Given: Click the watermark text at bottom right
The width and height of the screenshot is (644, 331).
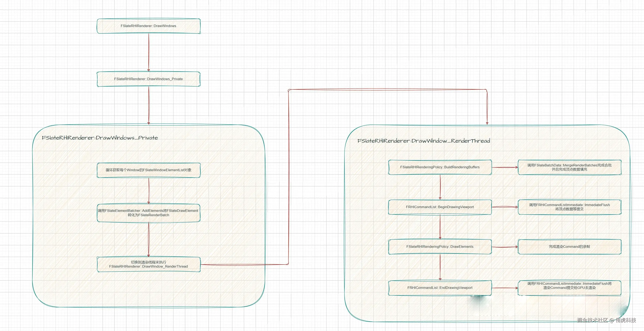Looking at the screenshot, I should tap(606, 320).
